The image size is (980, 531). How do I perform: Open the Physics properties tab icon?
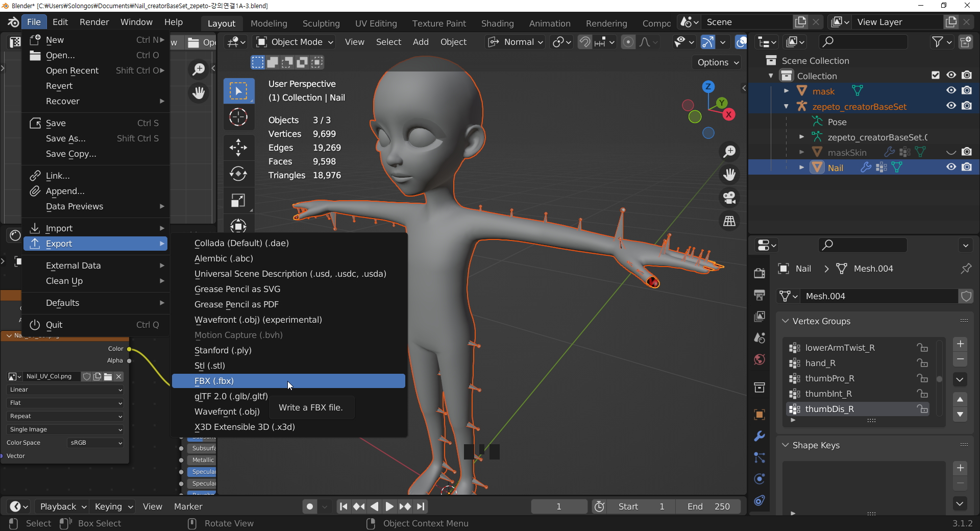click(x=759, y=478)
